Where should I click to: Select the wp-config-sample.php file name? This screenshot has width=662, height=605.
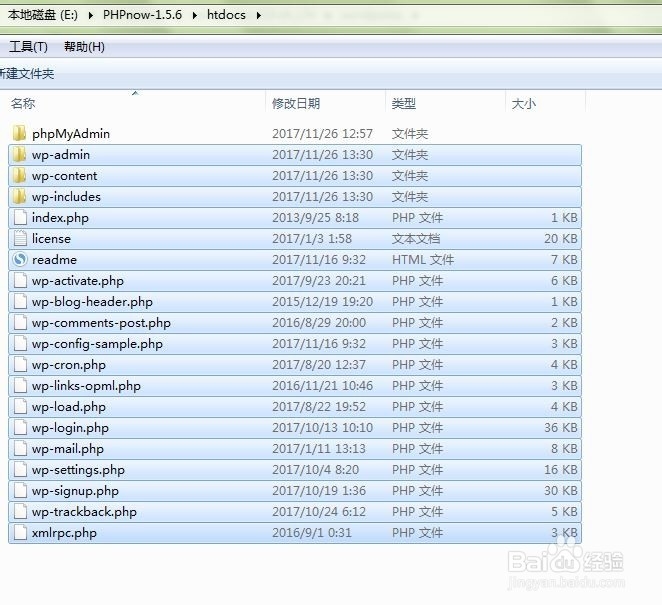tap(97, 344)
